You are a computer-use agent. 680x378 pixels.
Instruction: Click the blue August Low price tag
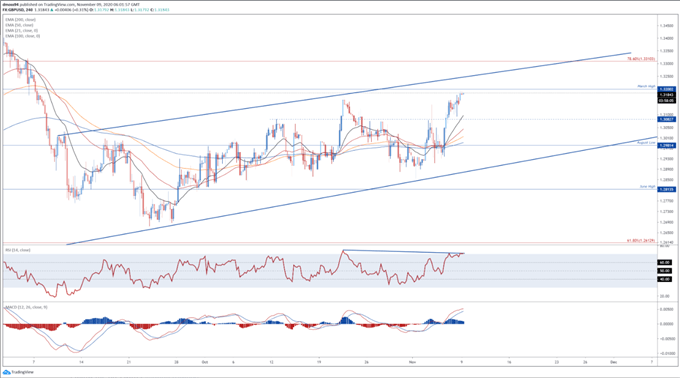pos(667,146)
